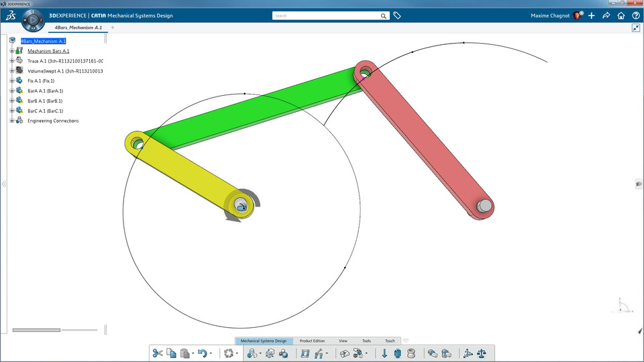Image resolution: width=644 pixels, height=362 pixels.
Task: Click the Undo arrow icon
Action: tap(202, 353)
